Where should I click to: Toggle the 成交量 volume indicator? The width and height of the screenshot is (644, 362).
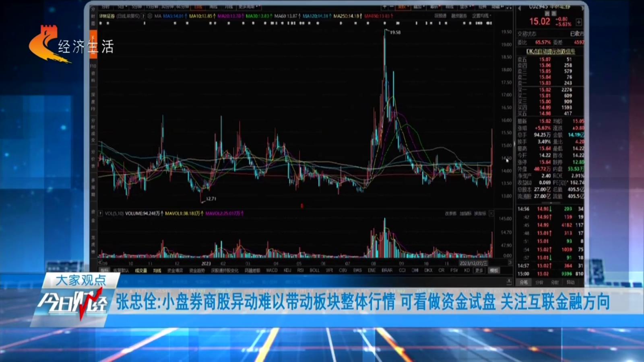[x=141, y=271]
